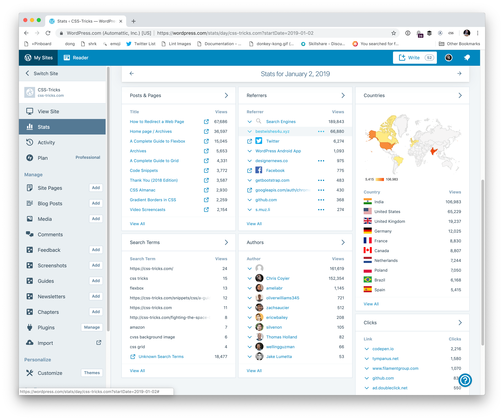Reload the page with refresh icon
Viewport: 504px width, 420px height.
click(x=48, y=33)
